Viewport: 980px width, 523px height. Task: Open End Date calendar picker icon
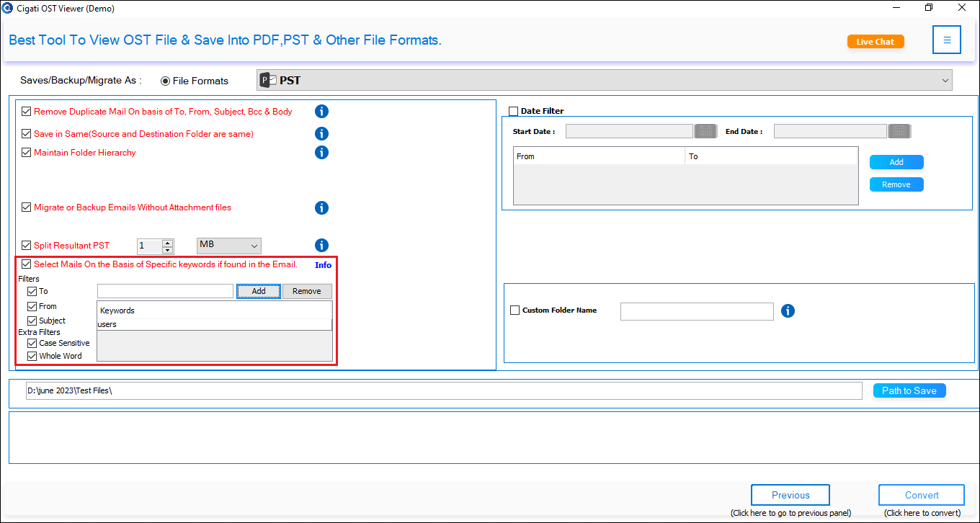tap(899, 131)
